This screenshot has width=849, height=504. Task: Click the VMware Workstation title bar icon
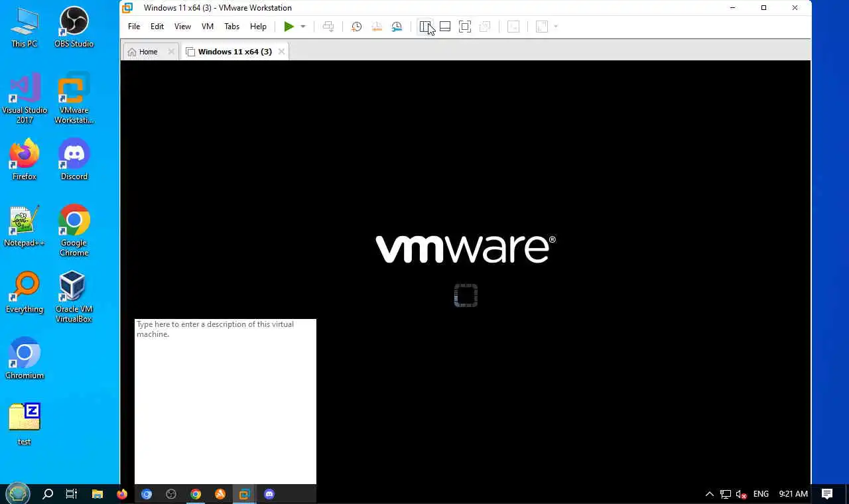pyautogui.click(x=127, y=8)
